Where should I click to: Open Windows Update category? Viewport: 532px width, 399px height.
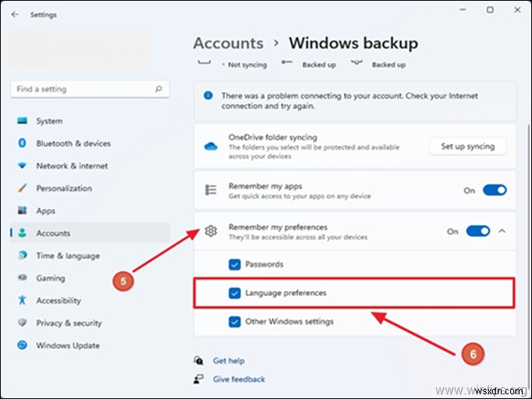click(90, 345)
